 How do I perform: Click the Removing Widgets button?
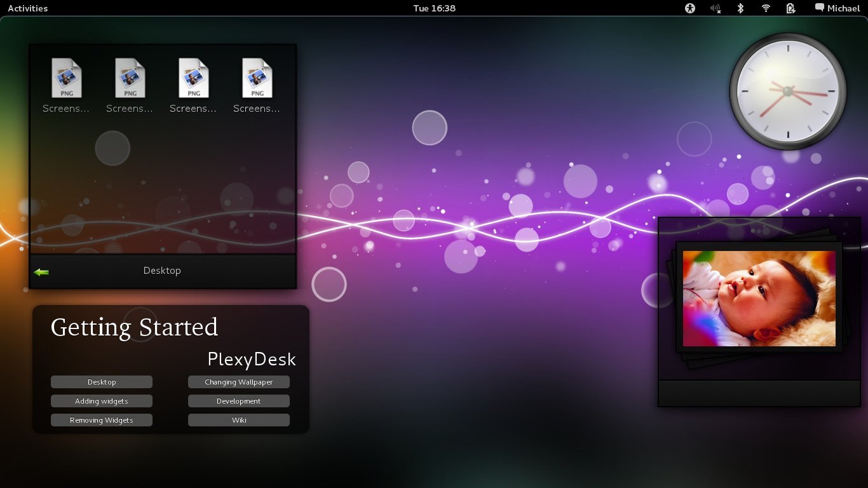click(x=102, y=420)
